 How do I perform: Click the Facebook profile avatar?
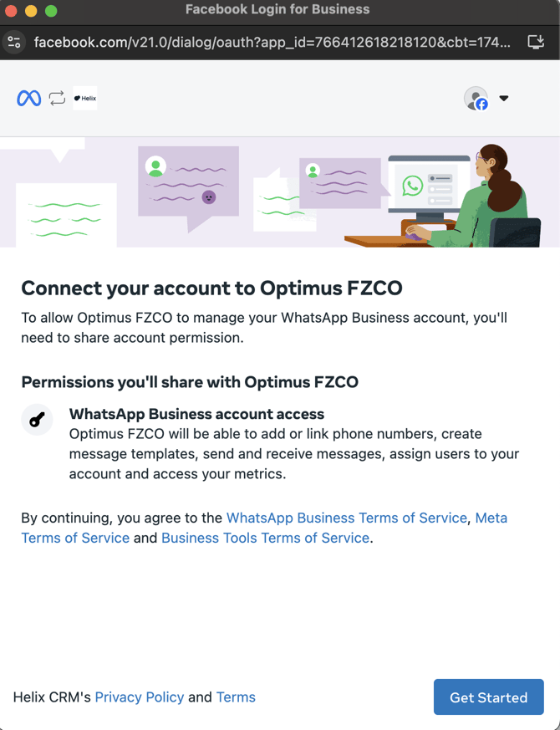tap(476, 99)
